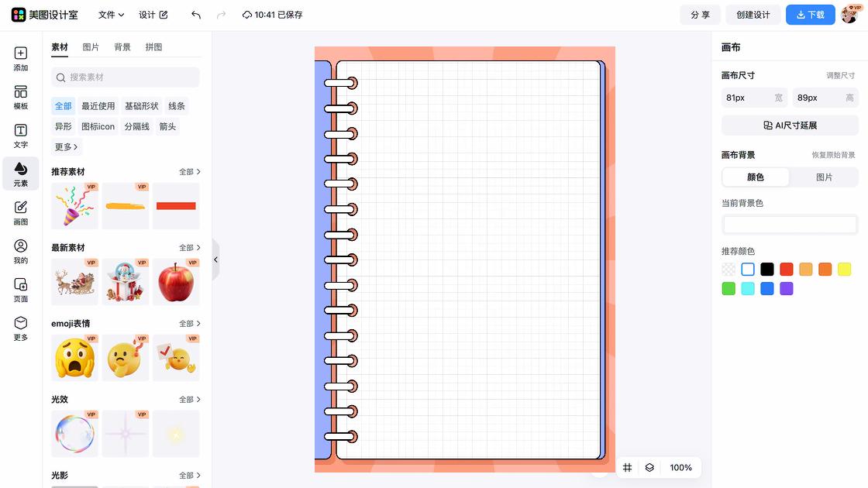Screen dimensions: 868x488
Task: Expand 推荐素材 全部 list
Action: coord(189,172)
